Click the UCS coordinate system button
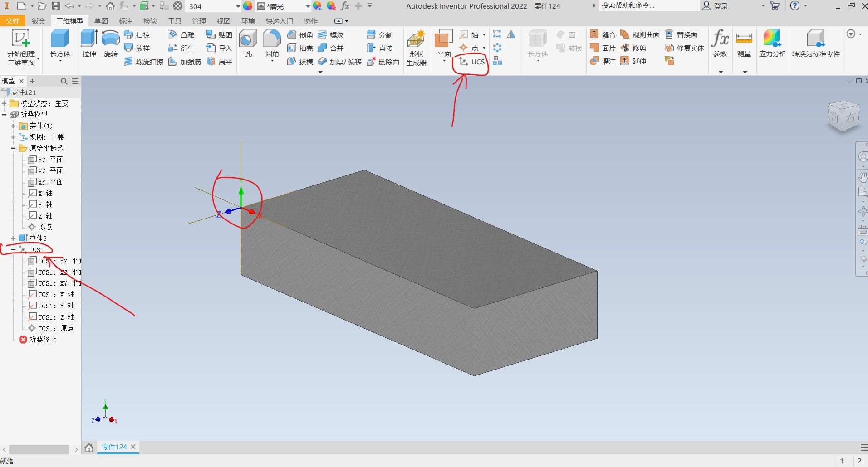The image size is (868, 467). [472, 62]
